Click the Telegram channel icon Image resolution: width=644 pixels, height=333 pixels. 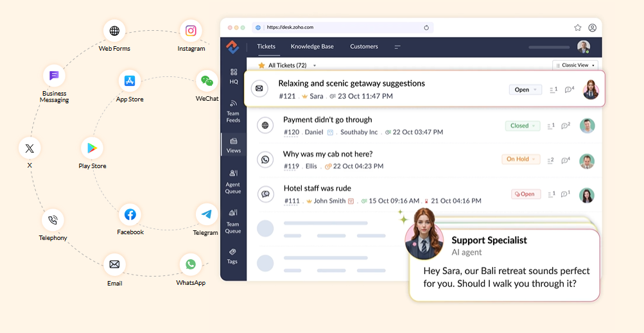click(206, 214)
